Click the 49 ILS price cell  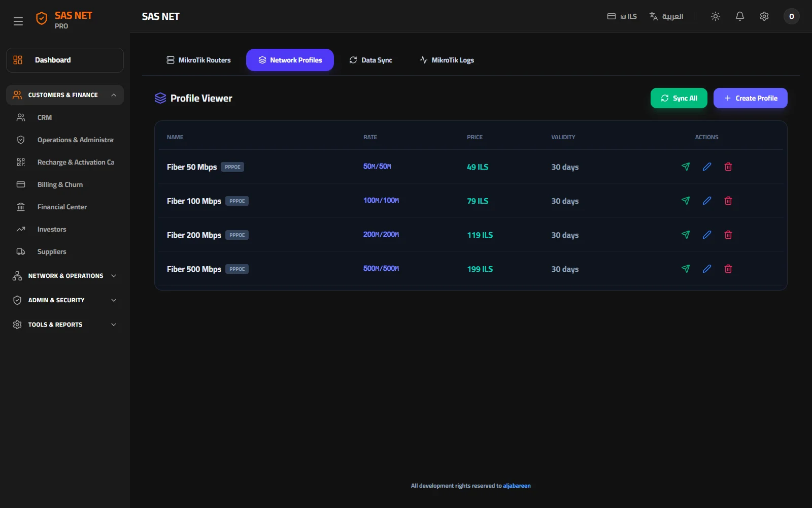pos(478,167)
